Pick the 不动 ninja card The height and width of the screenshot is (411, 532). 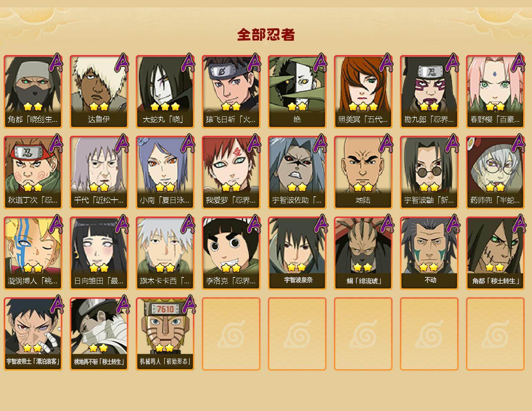[429, 253]
